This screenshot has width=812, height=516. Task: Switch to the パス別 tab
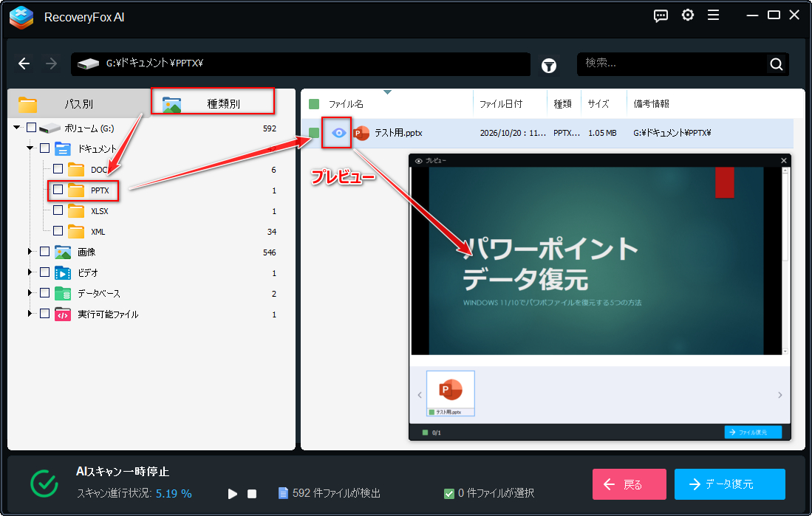pyautogui.click(x=78, y=103)
